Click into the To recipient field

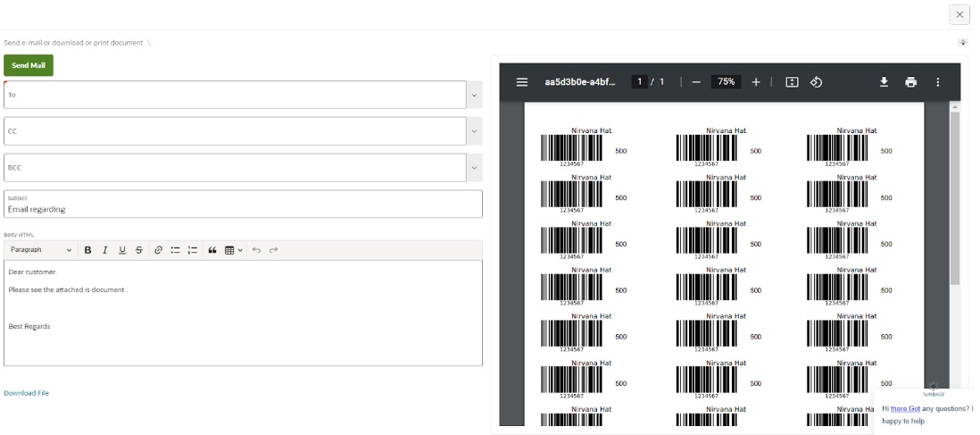pyautogui.click(x=235, y=96)
